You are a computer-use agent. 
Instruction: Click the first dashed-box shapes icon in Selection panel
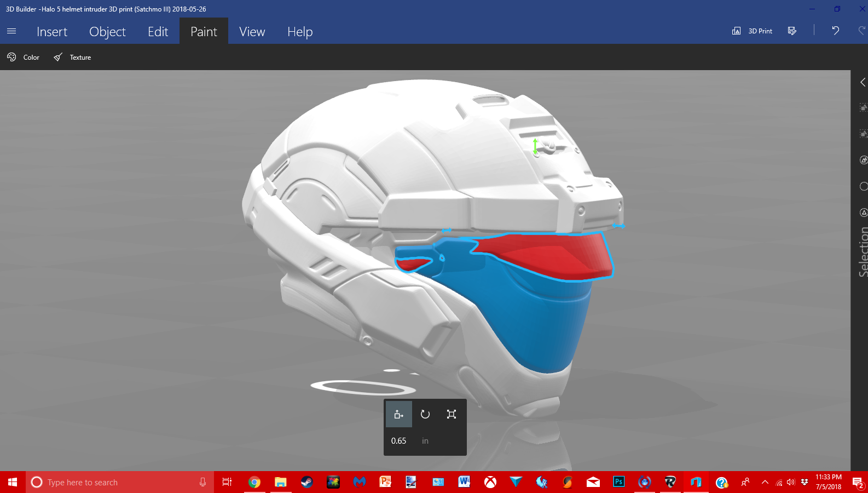pos(863,107)
